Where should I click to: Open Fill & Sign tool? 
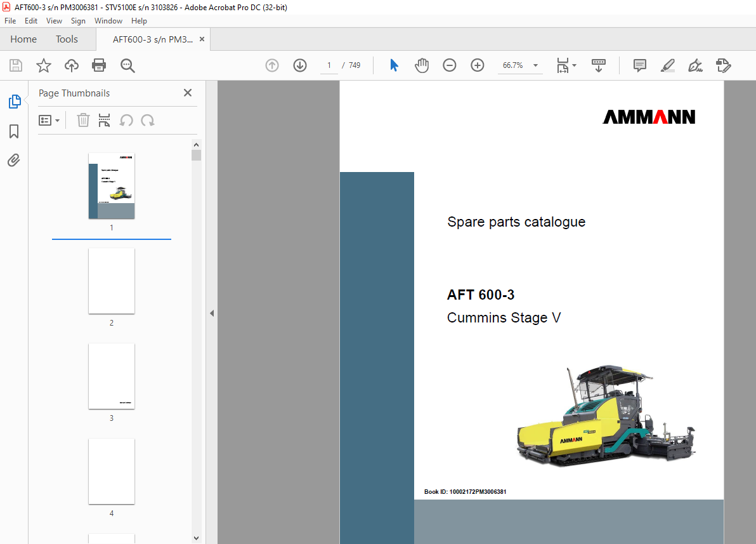click(x=695, y=65)
